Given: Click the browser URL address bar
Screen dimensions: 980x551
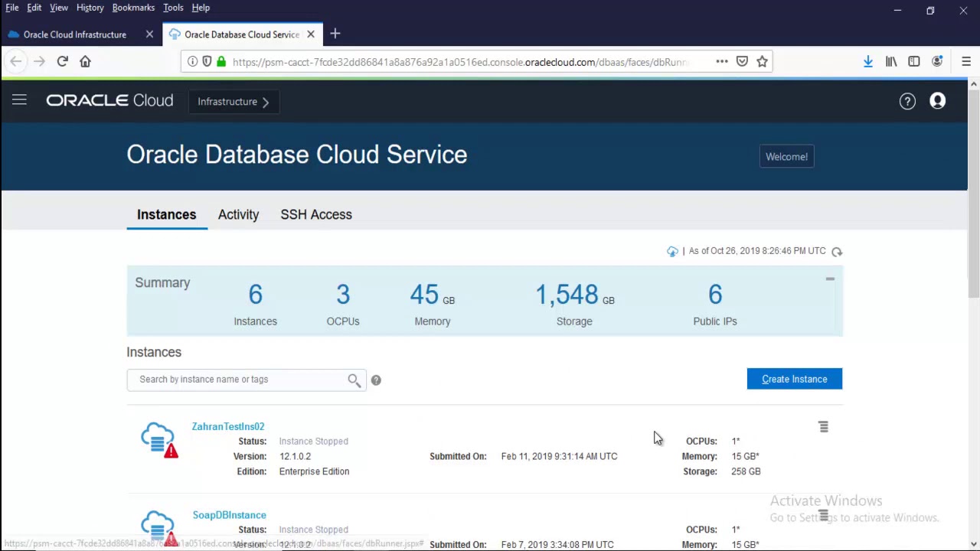Looking at the screenshot, I should coord(459,62).
